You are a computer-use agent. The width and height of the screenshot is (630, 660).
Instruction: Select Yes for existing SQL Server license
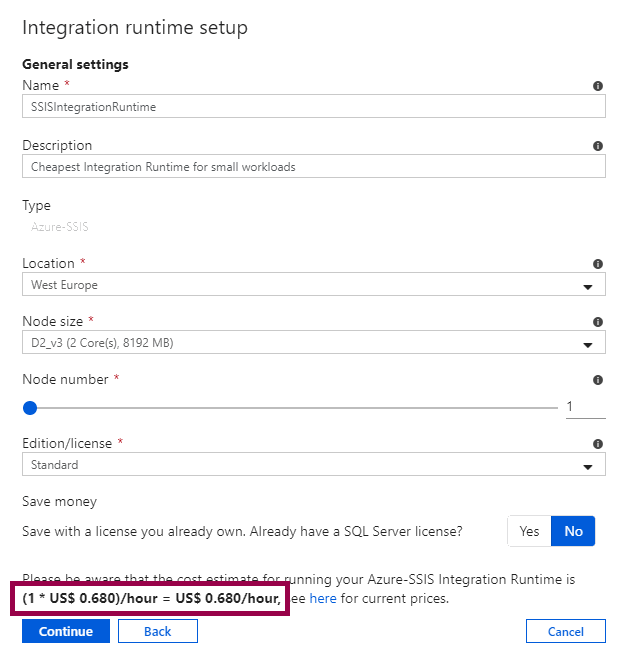pyautogui.click(x=529, y=531)
